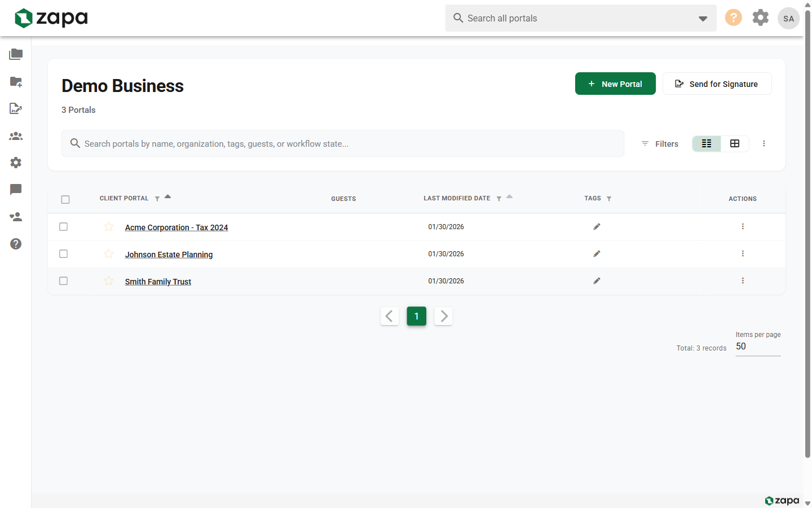Open Acme Corporation - Tax 2024 portal link
The width and height of the screenshot is (812, 508).
(x=176, y=227)
